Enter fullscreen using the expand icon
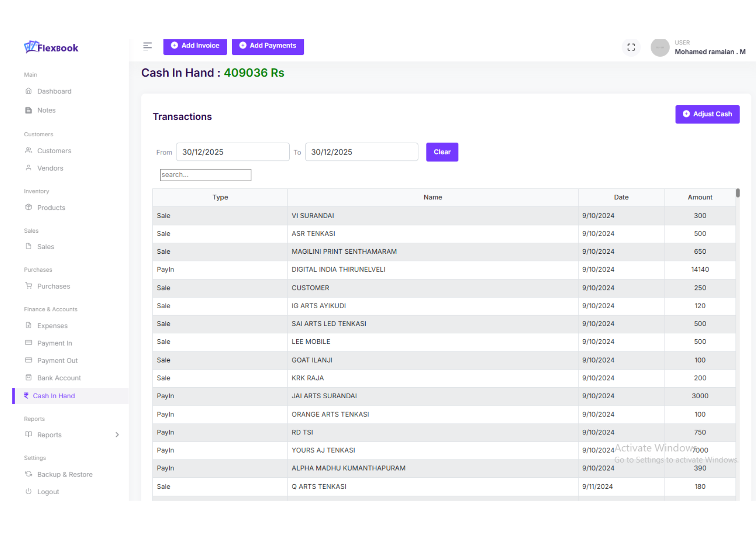This screenshot has height=540, width=756. (x=631, y=48)
